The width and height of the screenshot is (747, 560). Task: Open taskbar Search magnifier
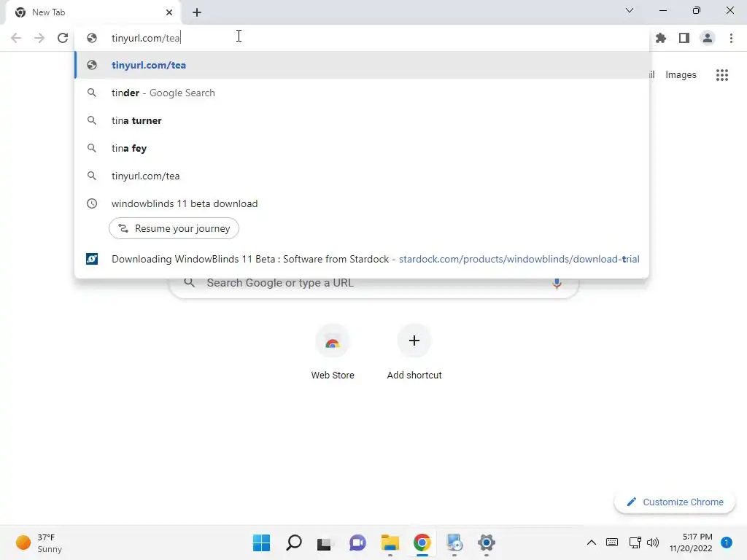pos(294,542)
